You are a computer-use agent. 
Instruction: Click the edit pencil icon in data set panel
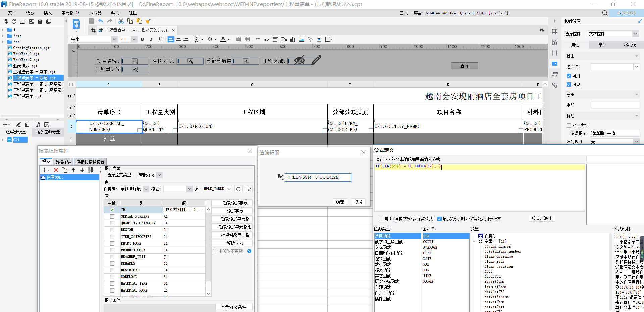(18, 124)
